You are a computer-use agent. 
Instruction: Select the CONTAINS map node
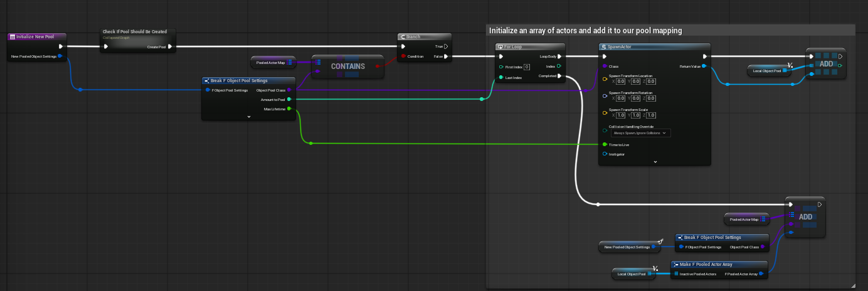(x=347, y=66)
